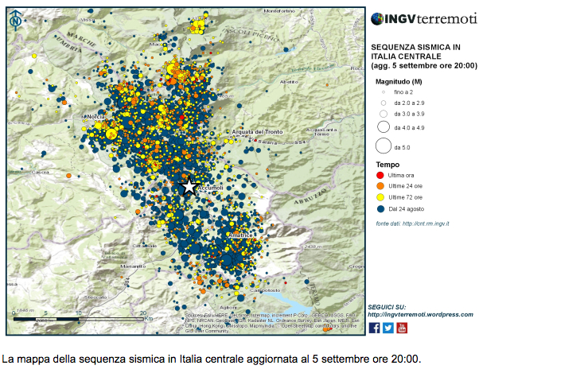The width and height of the screenshot is (588, 377).
Task: Click the map caption text below image
Action: (x=211, y=359)
